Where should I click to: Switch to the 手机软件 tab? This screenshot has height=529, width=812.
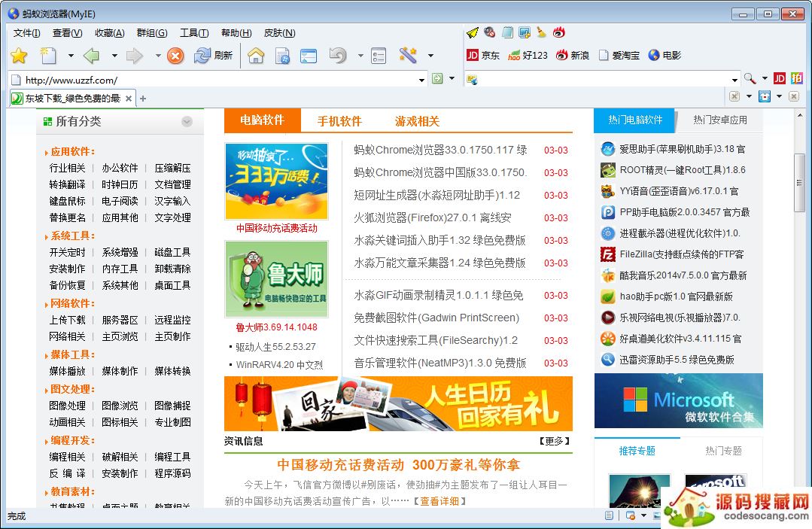(x=339, y=121)
